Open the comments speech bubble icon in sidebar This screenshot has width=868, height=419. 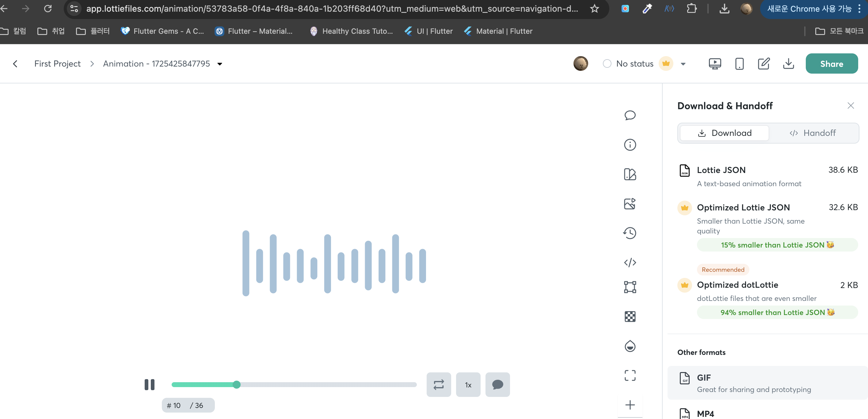pos(630,115)
